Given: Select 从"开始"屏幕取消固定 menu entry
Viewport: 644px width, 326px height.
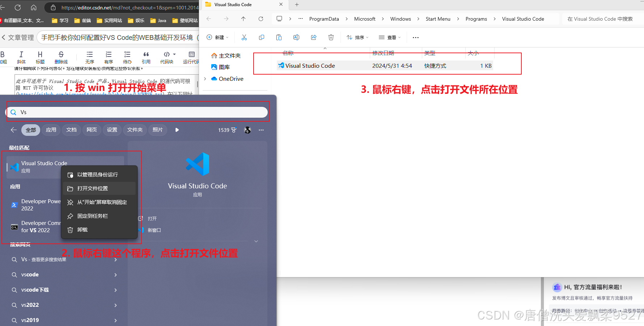Looking at the screenshot, I should (99, 202).
